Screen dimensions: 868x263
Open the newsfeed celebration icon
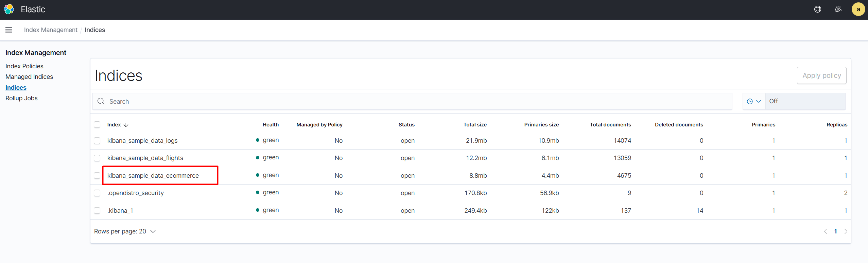pyautogui.click(x=838, y=9)
